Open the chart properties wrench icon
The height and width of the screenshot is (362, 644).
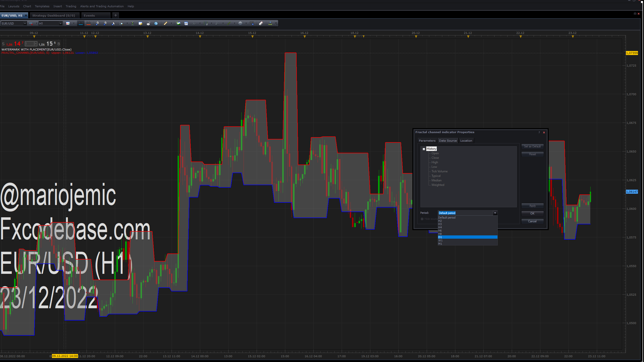tap(140, 23)
